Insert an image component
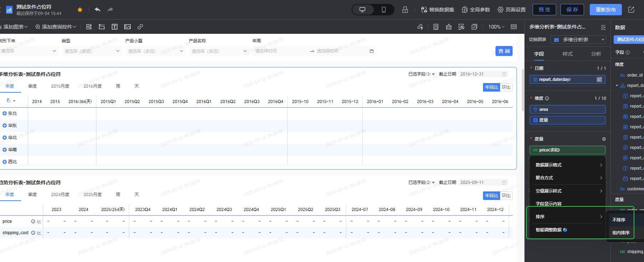644x262 pixels. coord(127,27)
